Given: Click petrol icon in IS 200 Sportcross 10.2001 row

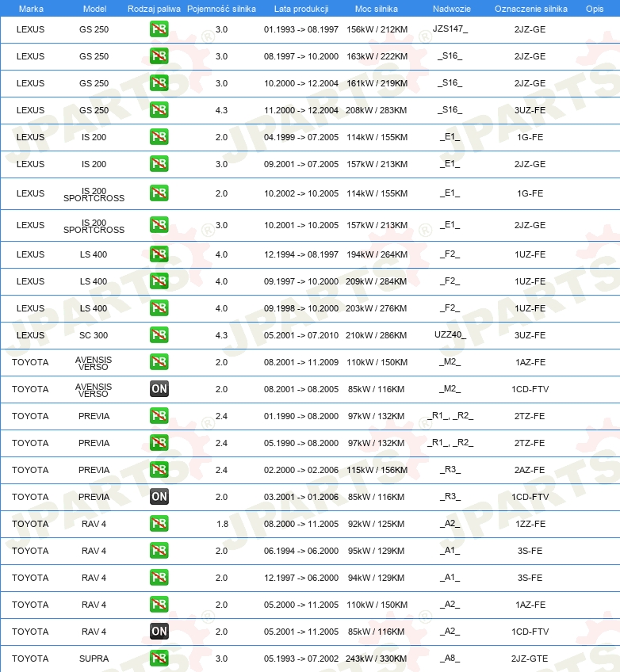Looking at the screenshot, I should tap(159, 225).
